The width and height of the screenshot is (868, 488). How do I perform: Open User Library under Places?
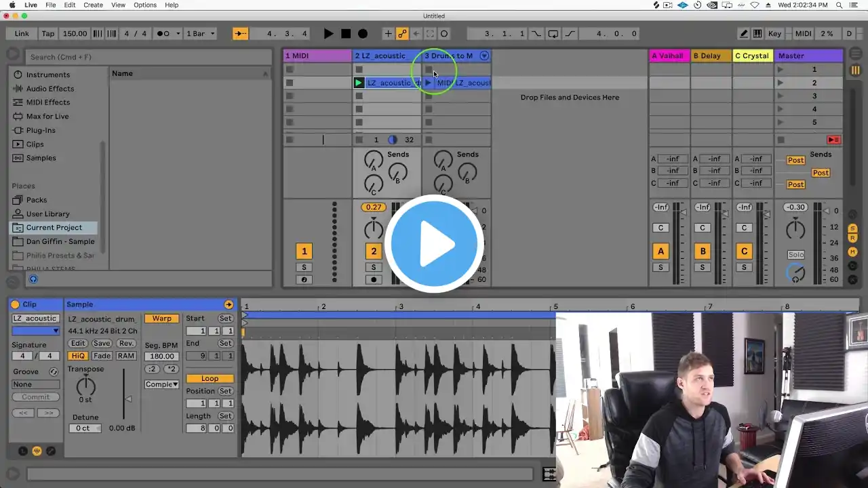[x=47, y=214]
